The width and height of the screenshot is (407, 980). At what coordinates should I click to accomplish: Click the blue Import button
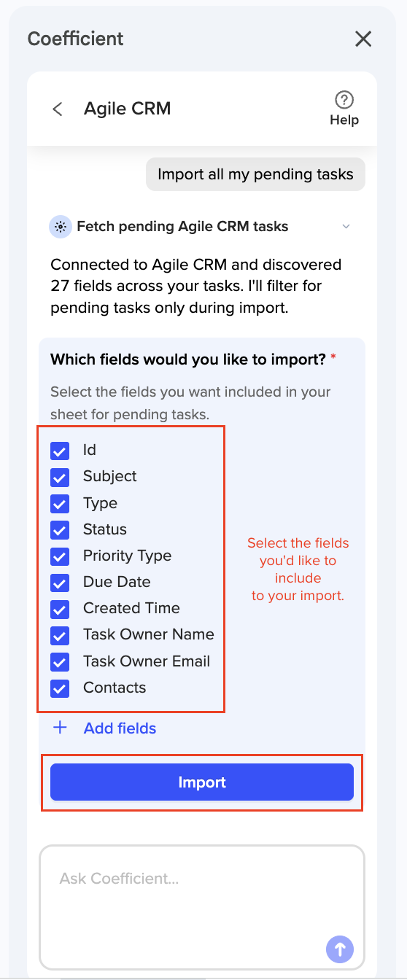tap(202, 782)
